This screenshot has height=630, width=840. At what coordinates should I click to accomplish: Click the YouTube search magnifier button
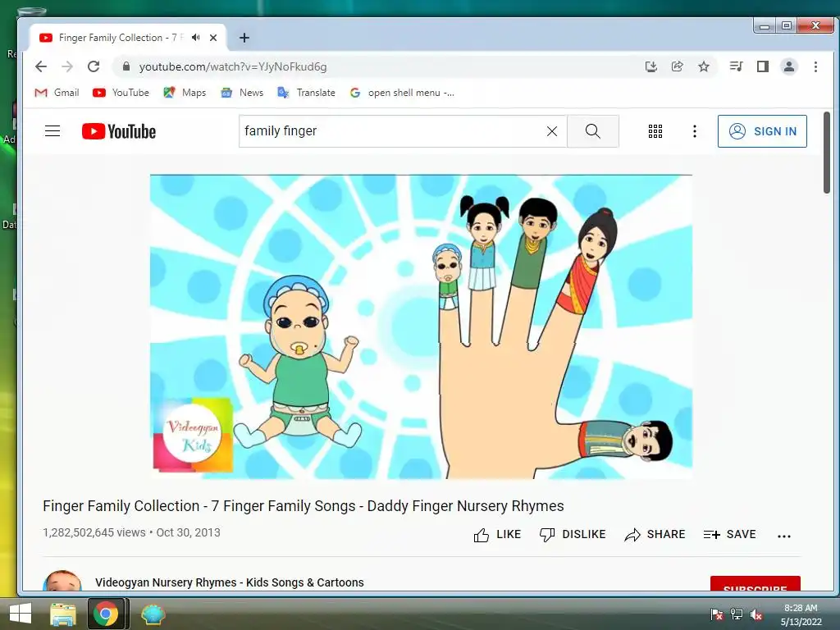(592, 131)
